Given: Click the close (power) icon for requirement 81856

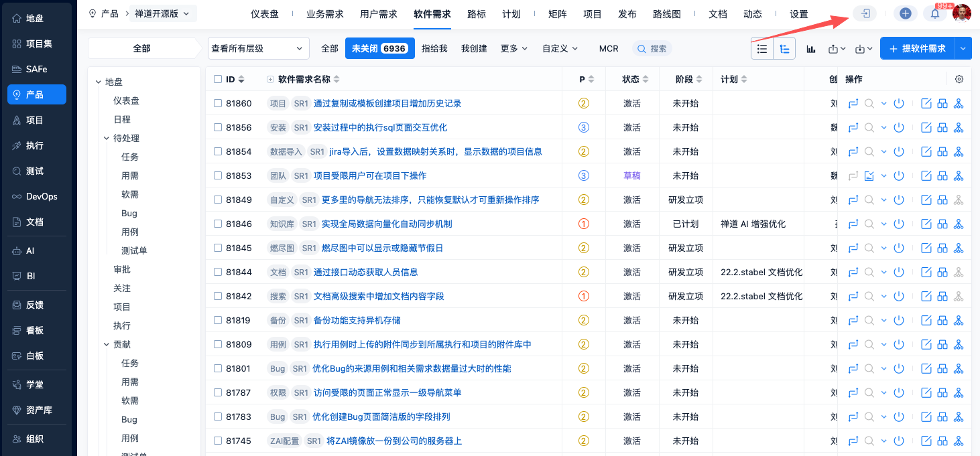Looking at the screenshot, I should coord(900,127).
